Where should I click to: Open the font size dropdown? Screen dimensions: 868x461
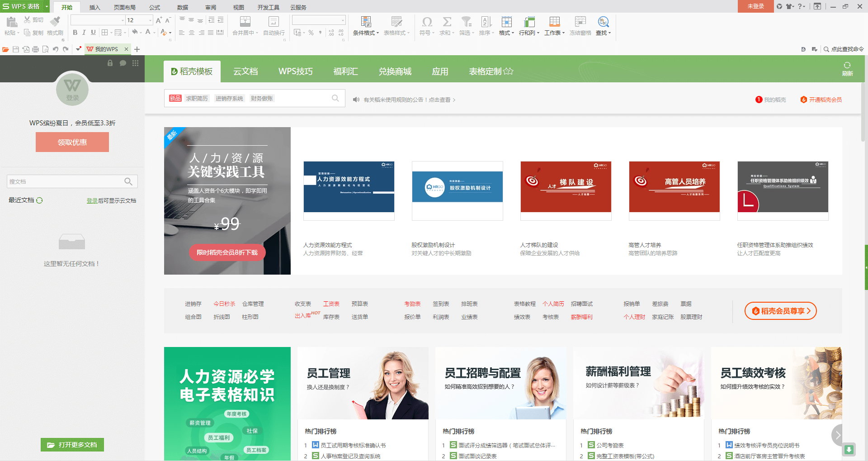point(151,20)
